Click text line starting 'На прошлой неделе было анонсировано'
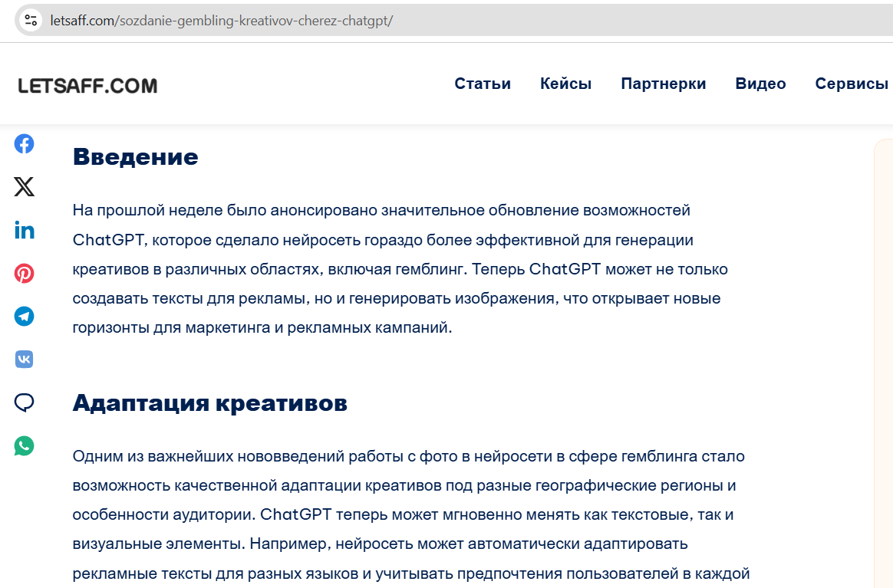Viewport: 893px width, 588px height. click(x=381, y=211)
